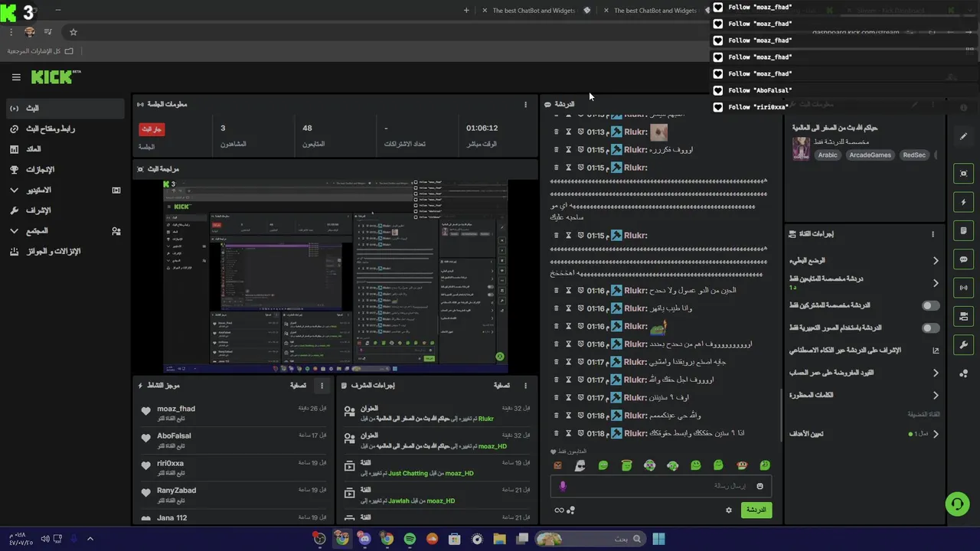Click the infinity icon below chat input

(560, 510)
